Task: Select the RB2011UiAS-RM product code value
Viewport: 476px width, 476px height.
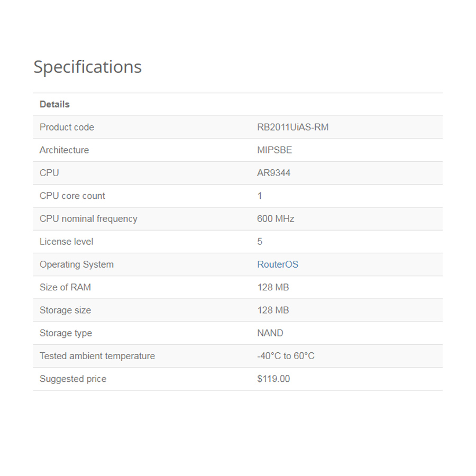Action: click(292, 127)
